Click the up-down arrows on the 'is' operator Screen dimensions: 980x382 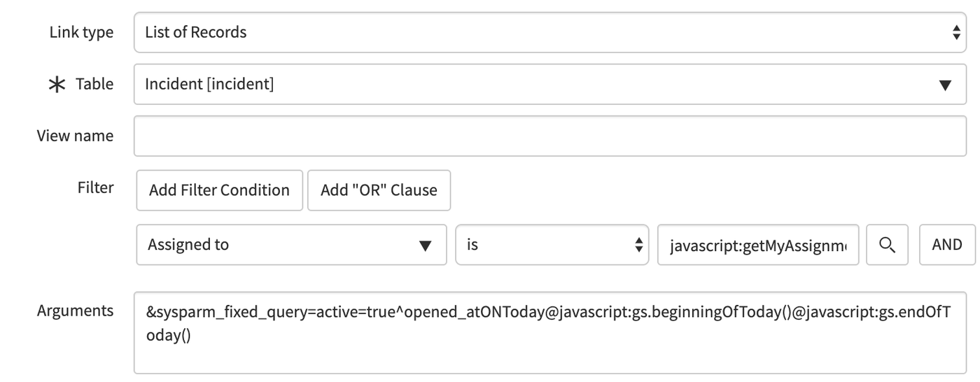pyautogui.click(x=638, y=246)
